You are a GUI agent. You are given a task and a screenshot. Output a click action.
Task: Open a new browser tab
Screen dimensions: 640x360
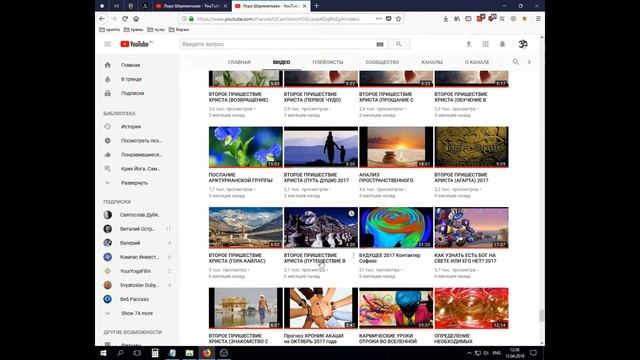click(x=316, y=6)
